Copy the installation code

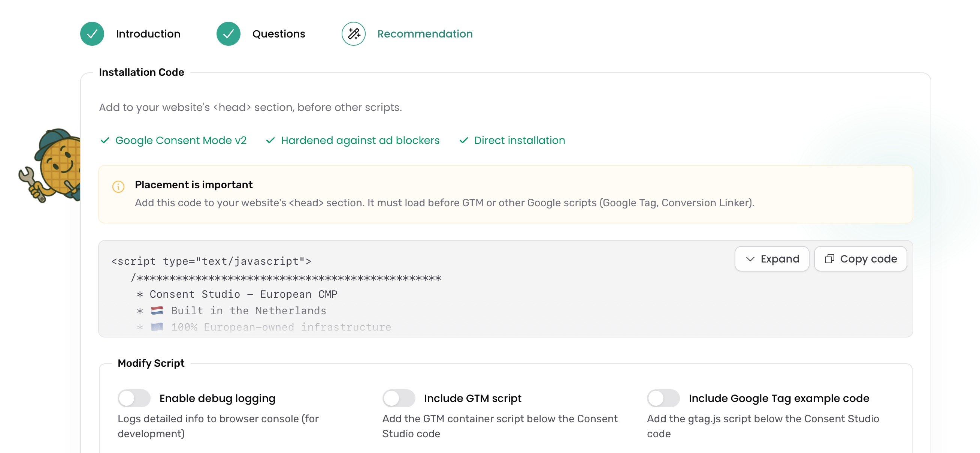(x=860, y=259)
